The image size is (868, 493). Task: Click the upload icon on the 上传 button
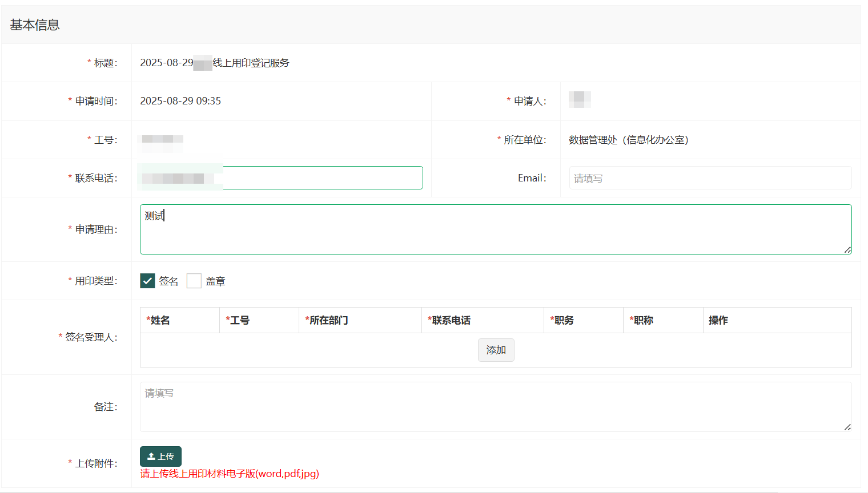click(x=151, y=456)
